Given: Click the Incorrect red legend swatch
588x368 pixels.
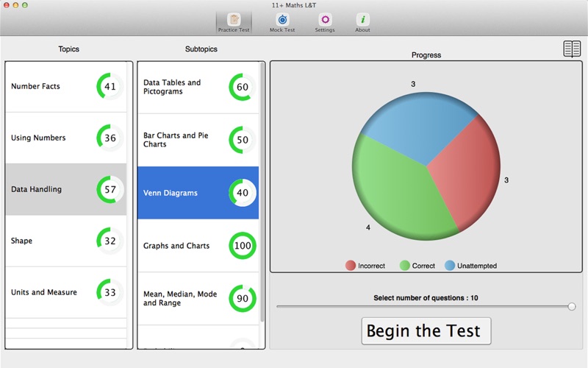Looking at the screenshot, I should [351, 266].
